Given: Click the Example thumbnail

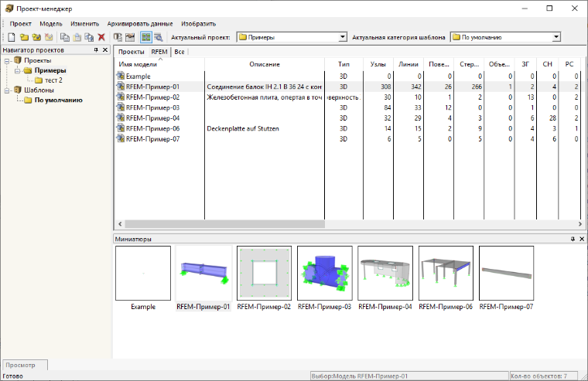Looking at the screenshot, I should 143,273.
